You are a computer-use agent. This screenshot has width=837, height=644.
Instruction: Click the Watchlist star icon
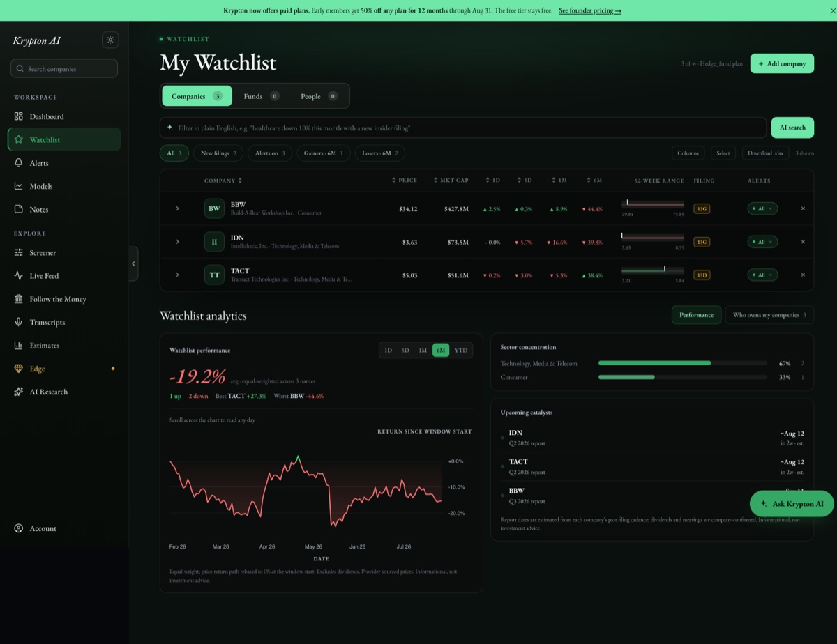tap(19, 139)
